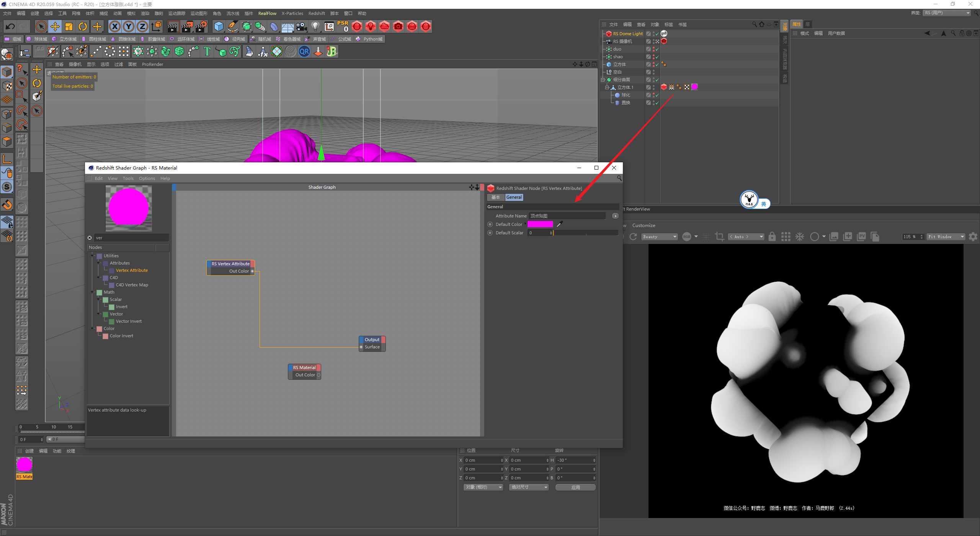Image resolution: width=980 pixels, height=536 pixels.
Task: Click the refresh render icon in RenderView
Action: (633, 237)
